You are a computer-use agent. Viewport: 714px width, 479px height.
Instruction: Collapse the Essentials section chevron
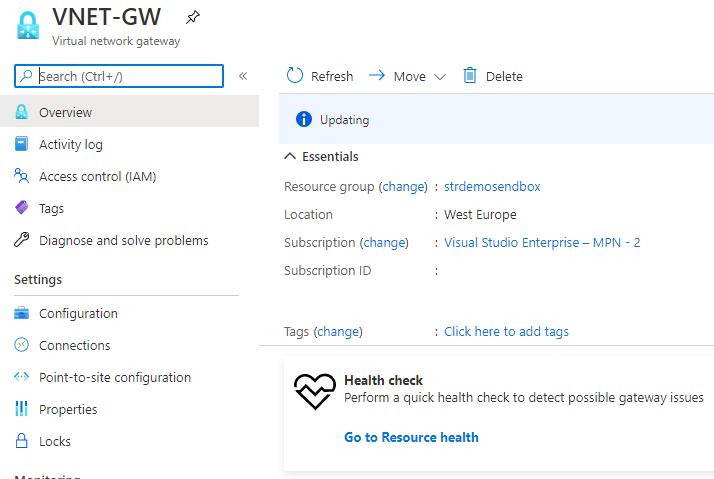290,156
